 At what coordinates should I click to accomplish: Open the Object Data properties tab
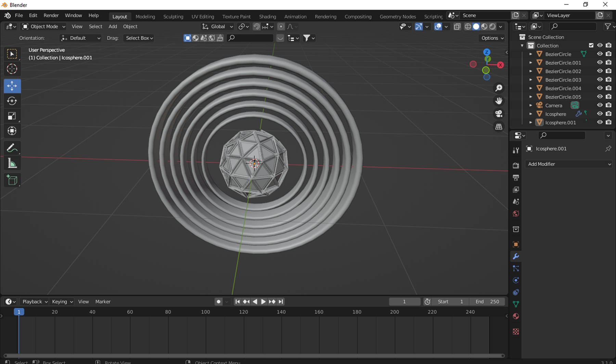(516, 304)
